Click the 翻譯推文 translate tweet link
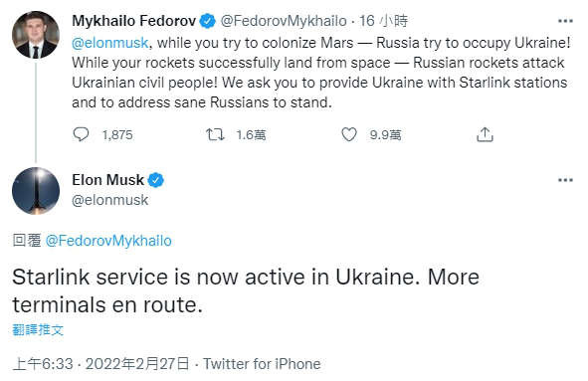This screenshot has height=381, width=588. pos(38,330)
